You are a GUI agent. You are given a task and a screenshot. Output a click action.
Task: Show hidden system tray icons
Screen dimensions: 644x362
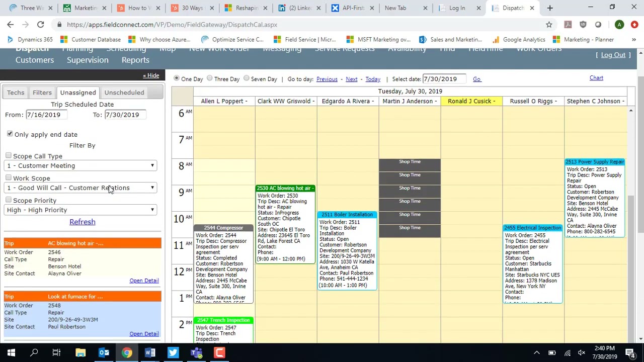click(x=537, y=352)
